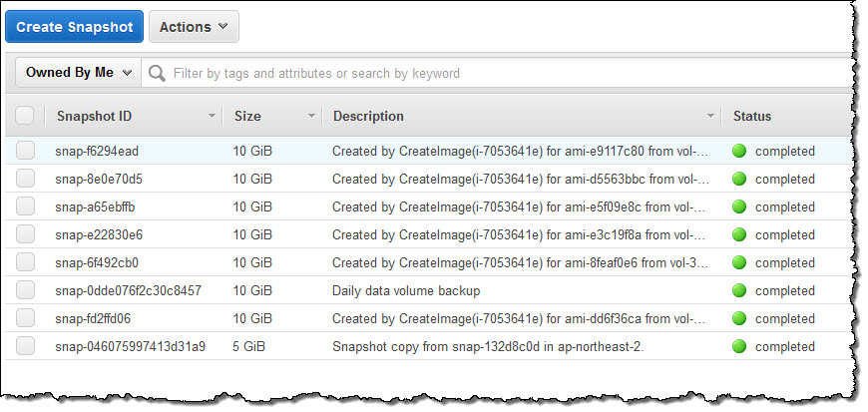The image size is (868, 412).
Task: Click the Size column sort arrow
Action: [x=312, y=117]
